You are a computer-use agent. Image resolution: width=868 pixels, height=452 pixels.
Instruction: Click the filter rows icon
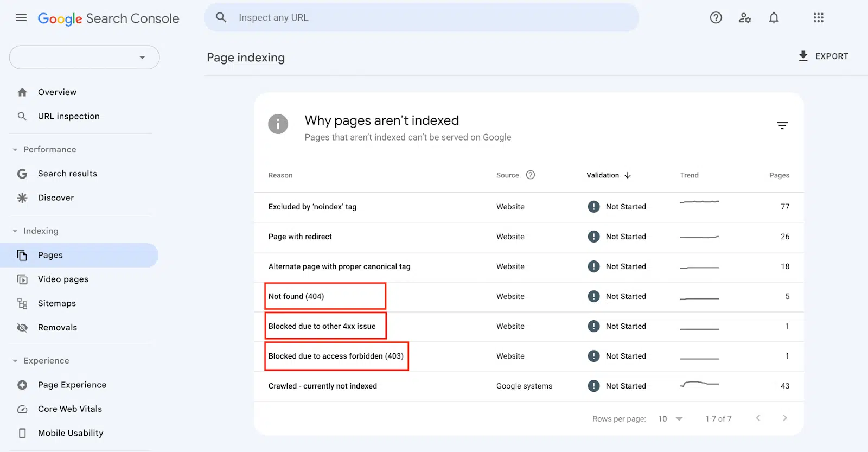[782, 125]
